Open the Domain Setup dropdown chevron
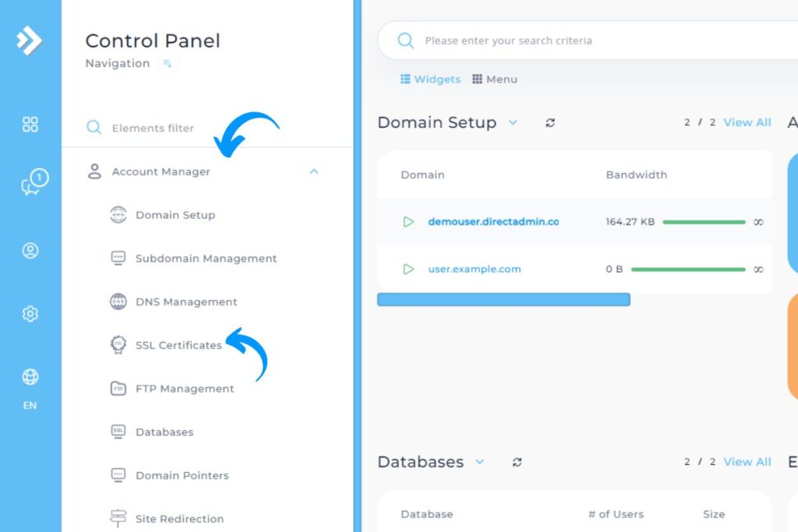This screenshot has width=798, height=532. [x=514, y=123]
